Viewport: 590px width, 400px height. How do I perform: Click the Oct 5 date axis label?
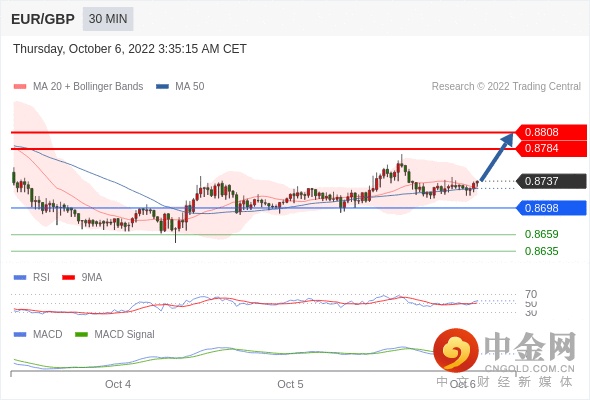point(290,384)
